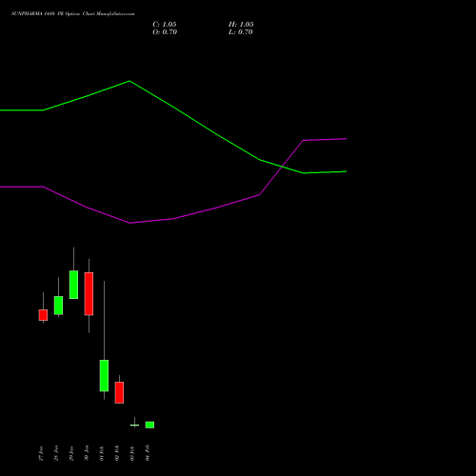Click the green candlestick for 28 Jan

pyautogui.click(x=58, y=306)
